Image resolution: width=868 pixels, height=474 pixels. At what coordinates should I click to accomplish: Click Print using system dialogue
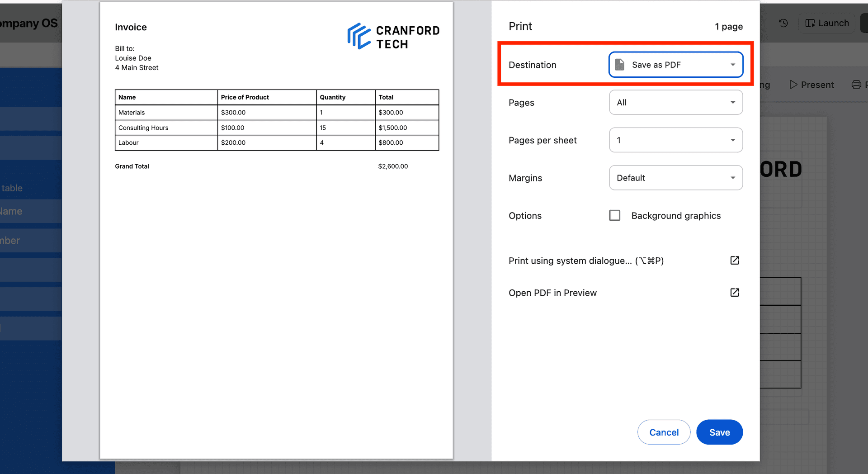585,261
